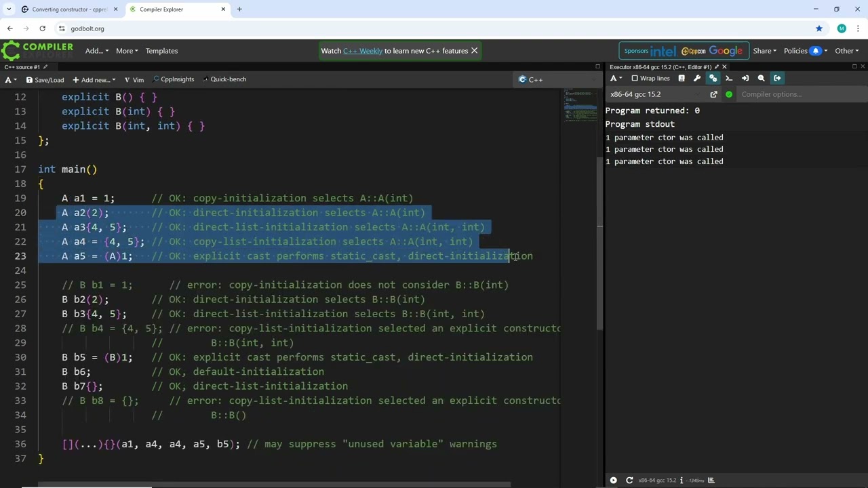Reload the godbolt.org page
The image size is (868, 488).
click(42, 28)
